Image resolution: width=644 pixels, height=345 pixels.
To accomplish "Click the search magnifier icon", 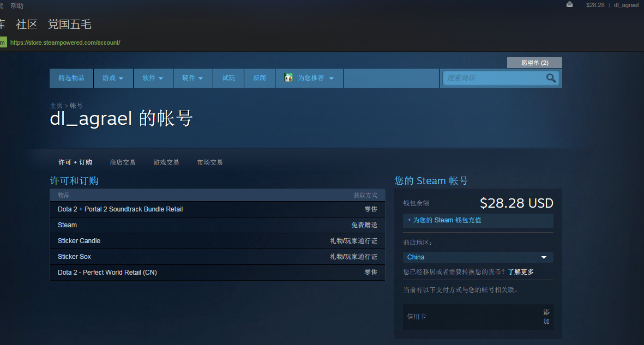I will pyautogui.click(x=551, y=78).
